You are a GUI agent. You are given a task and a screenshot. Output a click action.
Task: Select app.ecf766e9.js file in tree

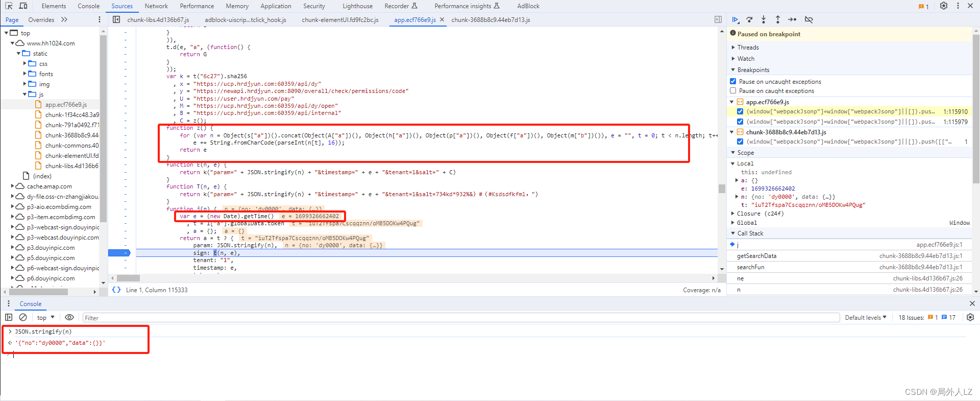pos(66,105)
